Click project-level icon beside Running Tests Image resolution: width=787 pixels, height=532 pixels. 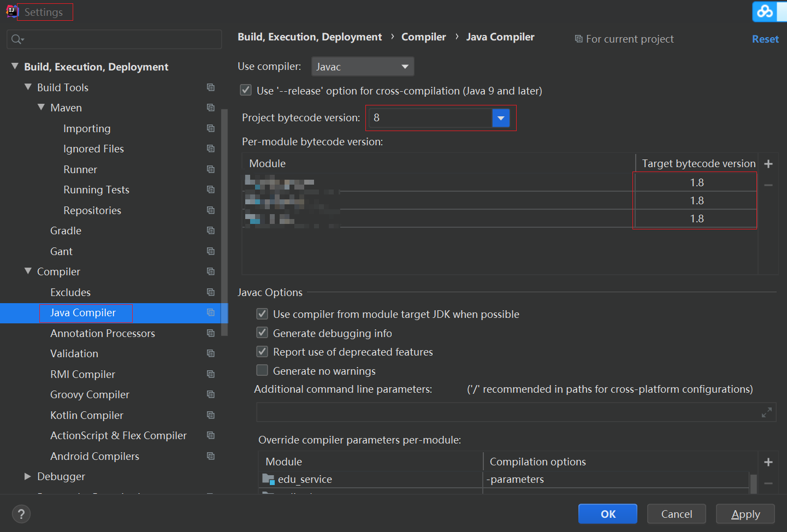(211, 190)
